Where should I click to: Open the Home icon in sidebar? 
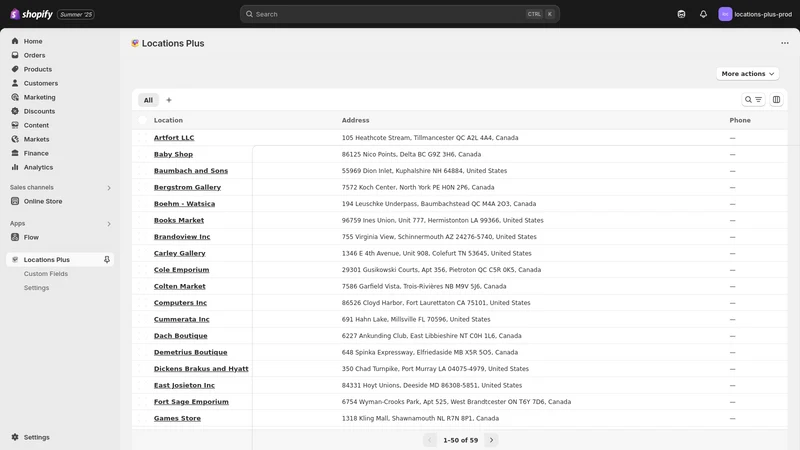tap(15, 41)
